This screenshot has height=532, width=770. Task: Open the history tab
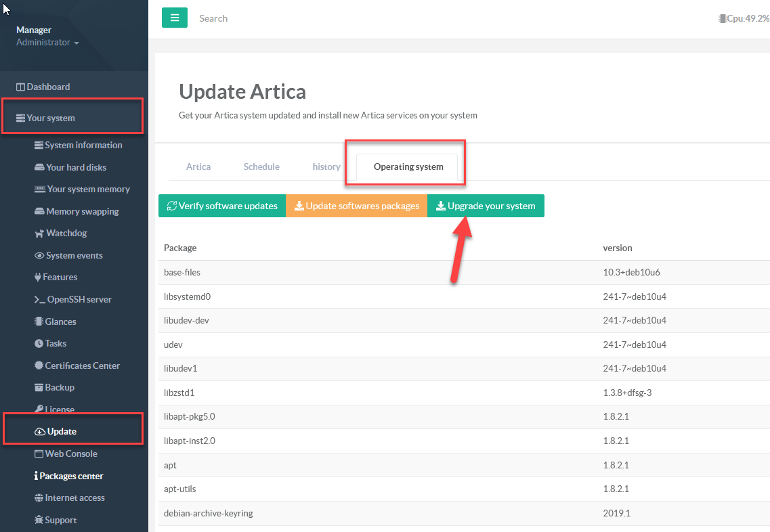tap(326, 167)
